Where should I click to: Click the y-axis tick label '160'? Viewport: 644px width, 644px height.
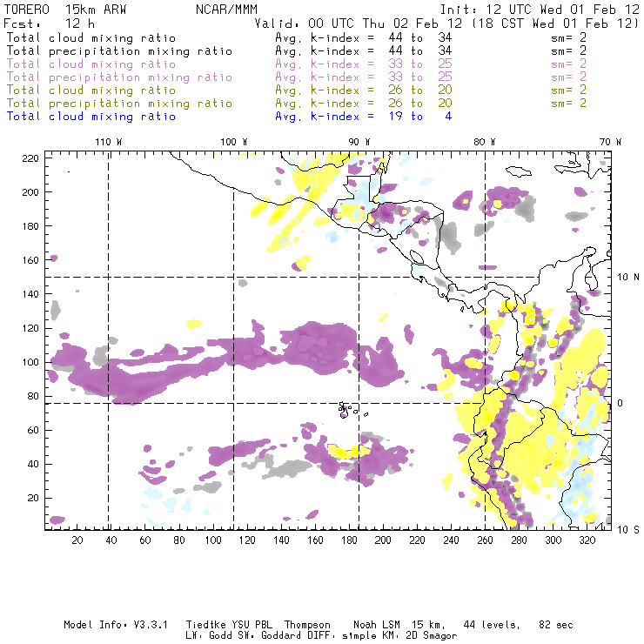point(30,260)
